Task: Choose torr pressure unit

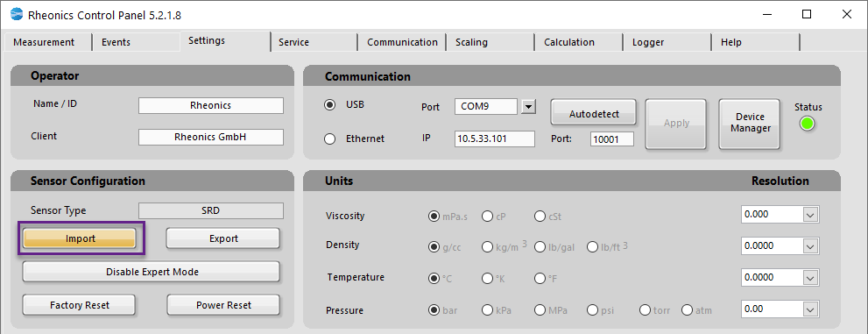Action: point(645,310)
